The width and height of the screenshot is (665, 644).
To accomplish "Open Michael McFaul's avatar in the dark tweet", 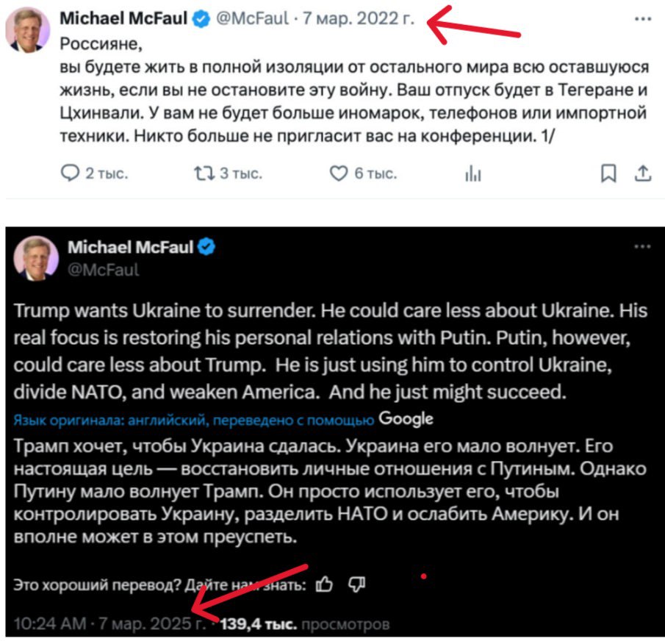I will [36, 258].
